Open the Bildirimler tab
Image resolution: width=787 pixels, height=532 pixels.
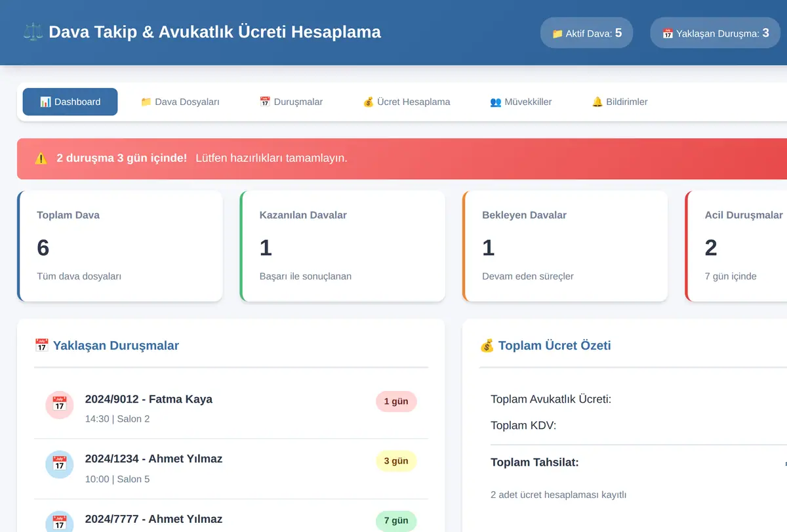(620, 102)
